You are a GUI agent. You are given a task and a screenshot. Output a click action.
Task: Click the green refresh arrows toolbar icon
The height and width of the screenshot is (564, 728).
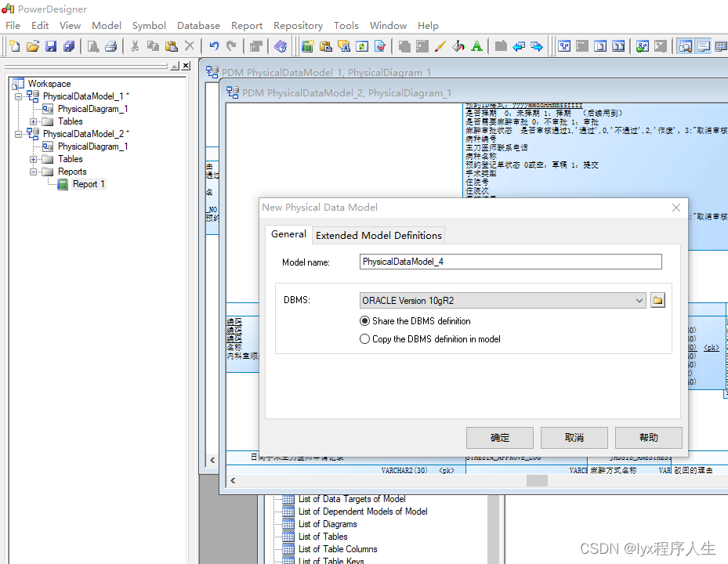[x=362, y=46]
